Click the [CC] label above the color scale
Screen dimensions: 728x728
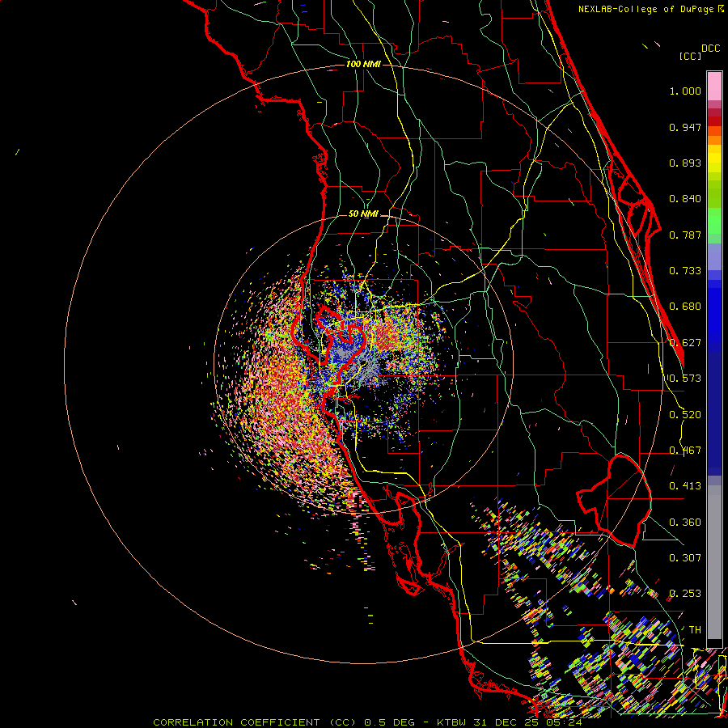[x=691, y=56]
